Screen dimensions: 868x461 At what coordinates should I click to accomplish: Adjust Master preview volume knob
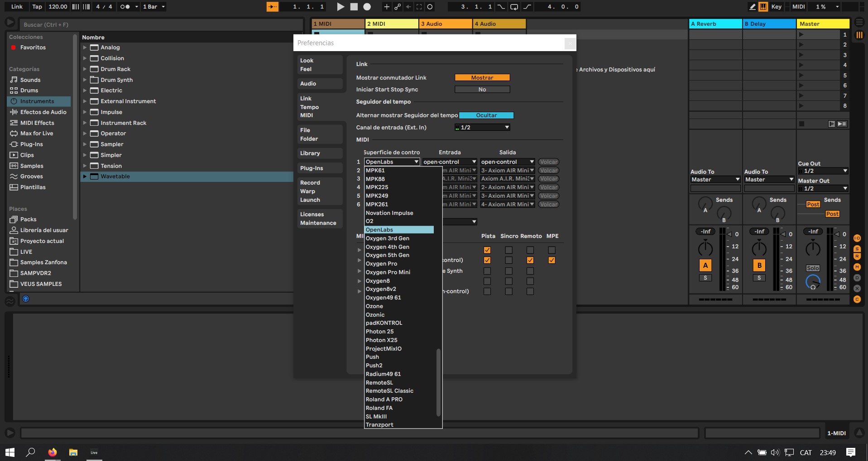(x=813, y=281)
